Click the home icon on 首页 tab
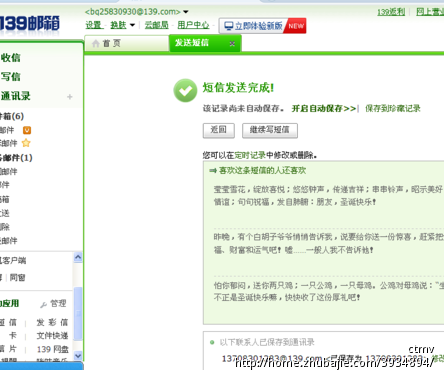Screen dimensions: 444x370 96,43
